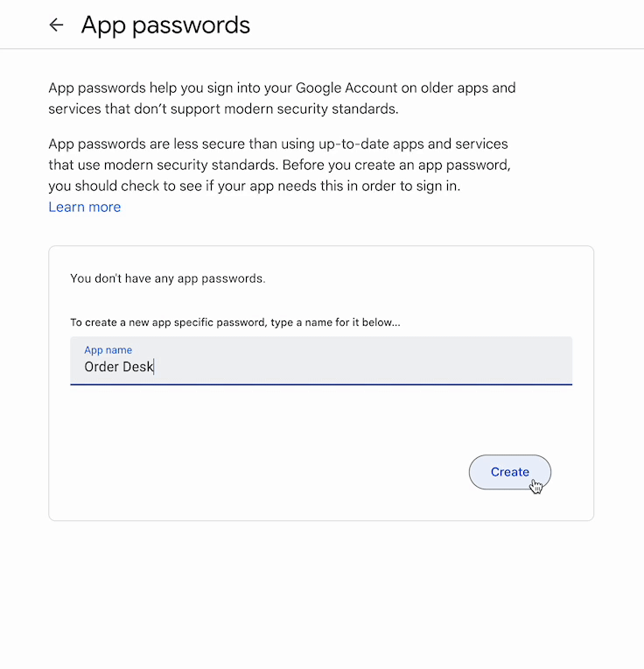This screenshot has height=669, width=644.
Task: Click blank header area right of the title
Action: tap(437, 25)
